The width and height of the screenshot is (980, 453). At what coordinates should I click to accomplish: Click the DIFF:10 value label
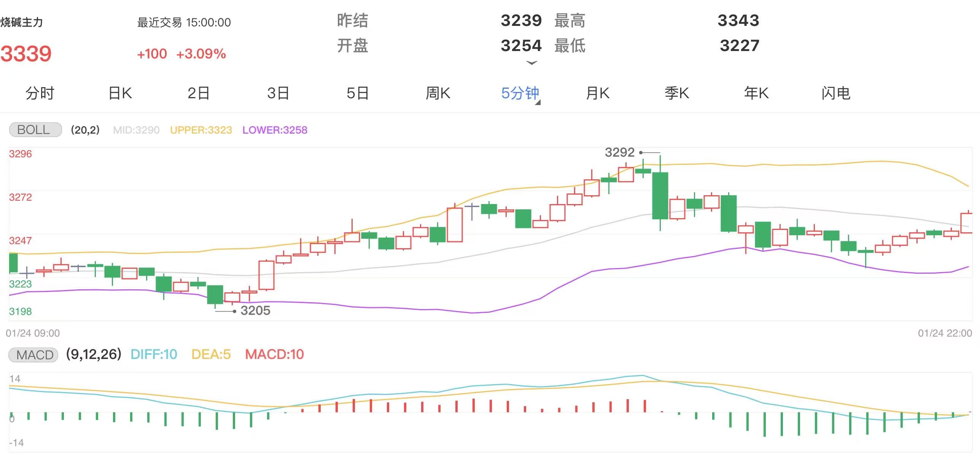[154, 354]
